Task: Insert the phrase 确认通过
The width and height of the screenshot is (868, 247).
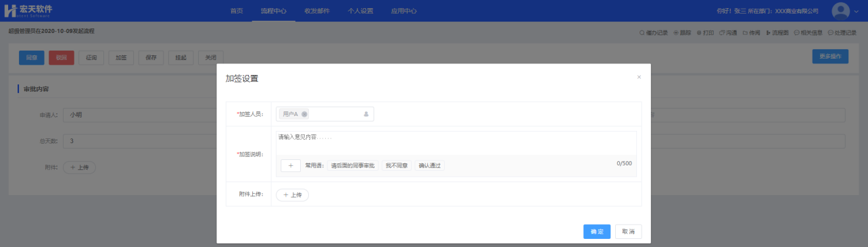Action: pyautogui.click(x=429, y=165)
